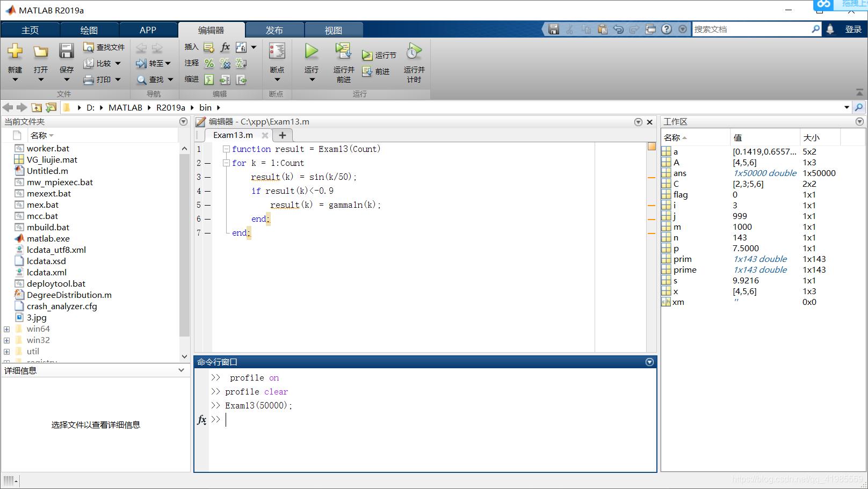
Task: Click the Compare icon
Action: point(89,63)
